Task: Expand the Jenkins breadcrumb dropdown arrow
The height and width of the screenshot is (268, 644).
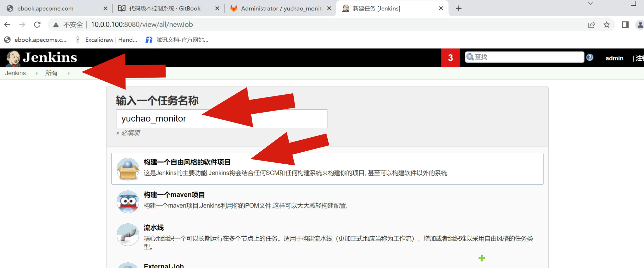Action: pos(37,74)
